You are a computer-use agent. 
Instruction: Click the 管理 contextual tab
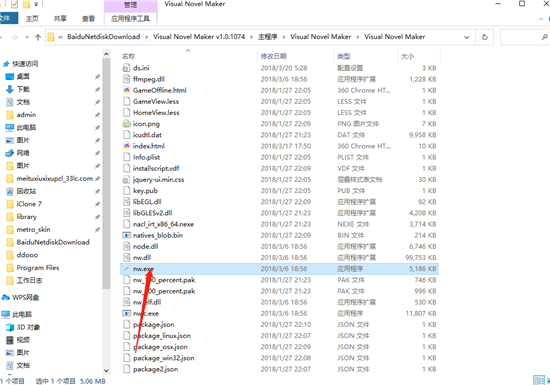click(130, 5)
